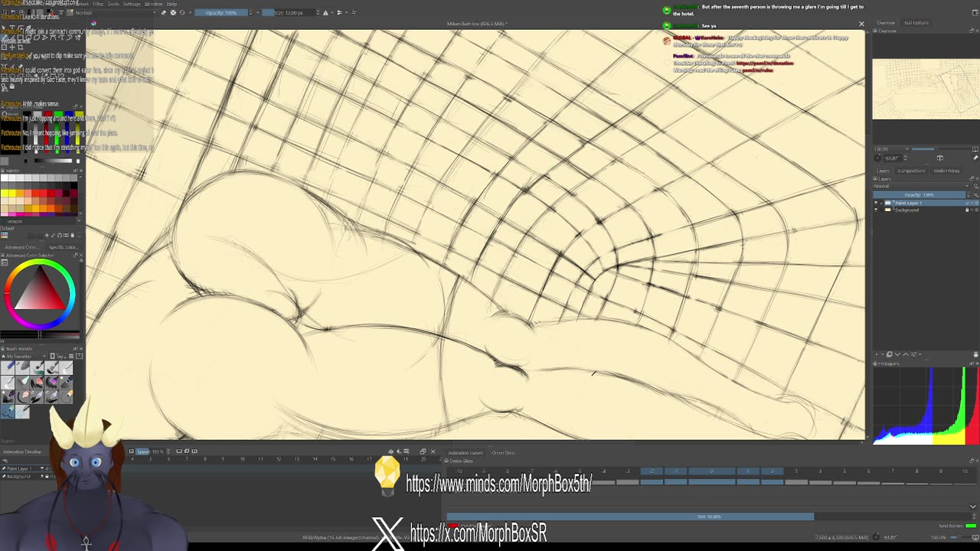The height and width of the screenshot is (551, 980).
Task: Toggle wrap-around mode icon in toolbar
Action: click(352, 12)
